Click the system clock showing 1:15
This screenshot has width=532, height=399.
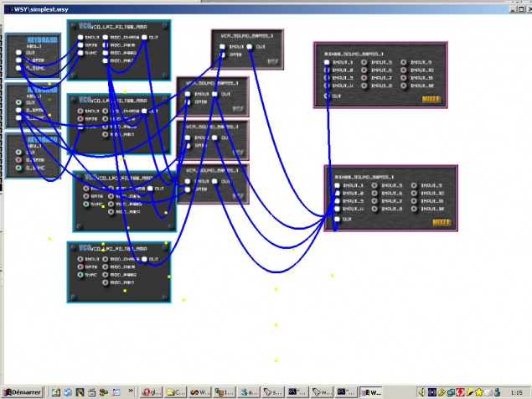515,391
